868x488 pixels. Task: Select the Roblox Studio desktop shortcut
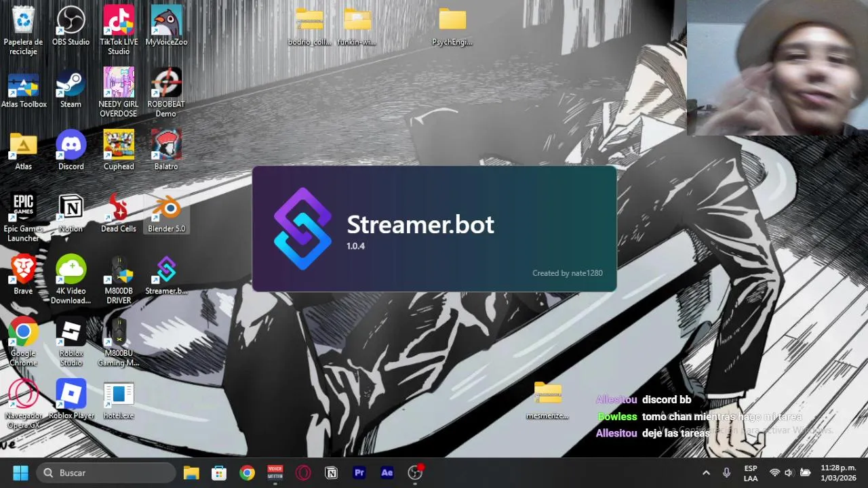click(x=71, y=342)
